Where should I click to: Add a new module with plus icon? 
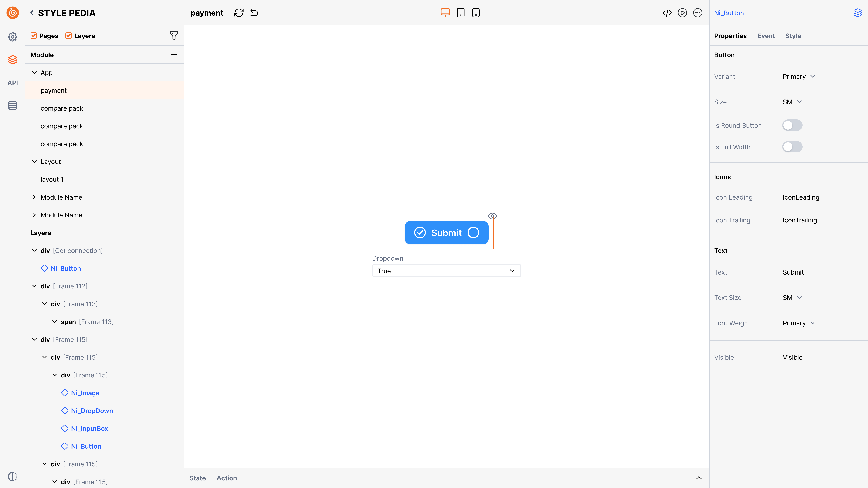(x=174, y=55)
